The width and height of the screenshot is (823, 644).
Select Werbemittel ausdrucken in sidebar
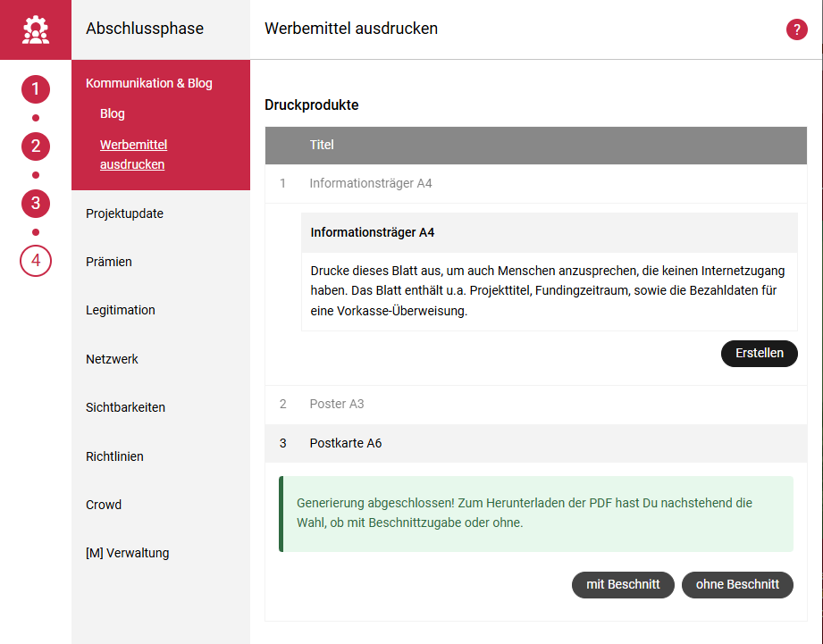pyautogui.click(x=133, y=154)
